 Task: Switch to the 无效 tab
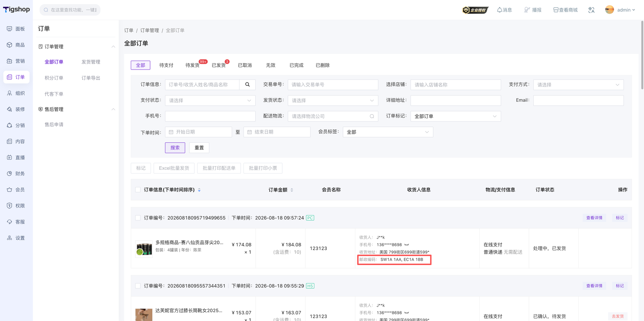point(270,65)
